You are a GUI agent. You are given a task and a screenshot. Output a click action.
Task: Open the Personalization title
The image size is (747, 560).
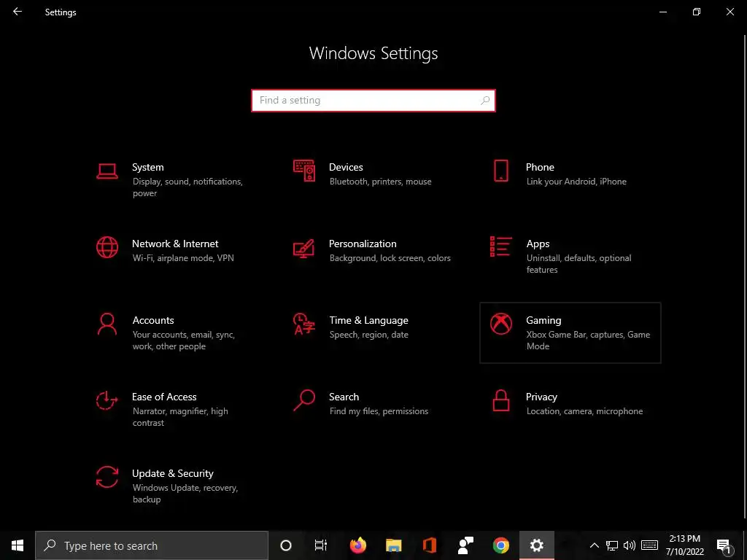(363, 244)
